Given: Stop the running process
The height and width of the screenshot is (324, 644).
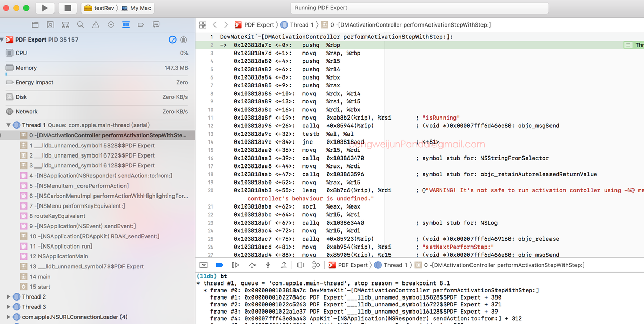Looking at the screenshot, I should 68,8.
